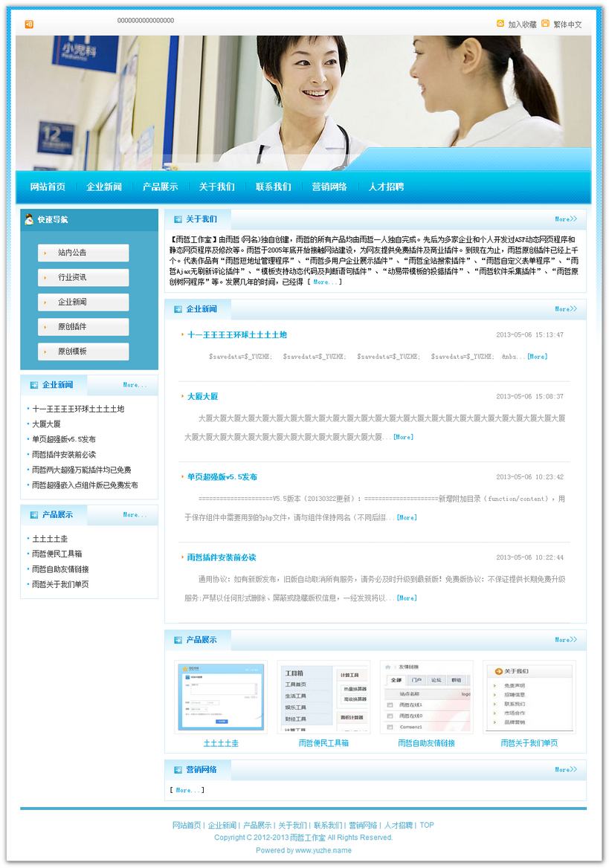Click [More] after the 大厦大厦 news excerpt

[x=404, y=437]
